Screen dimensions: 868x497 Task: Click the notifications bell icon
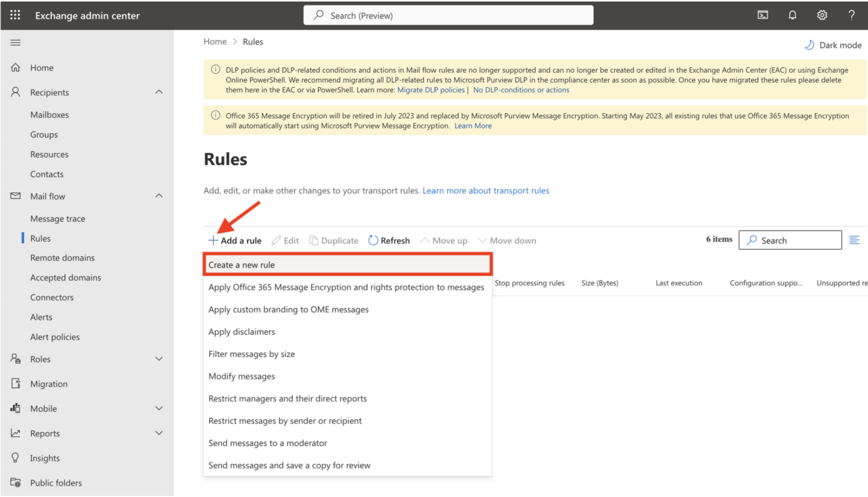pos(792,15)
